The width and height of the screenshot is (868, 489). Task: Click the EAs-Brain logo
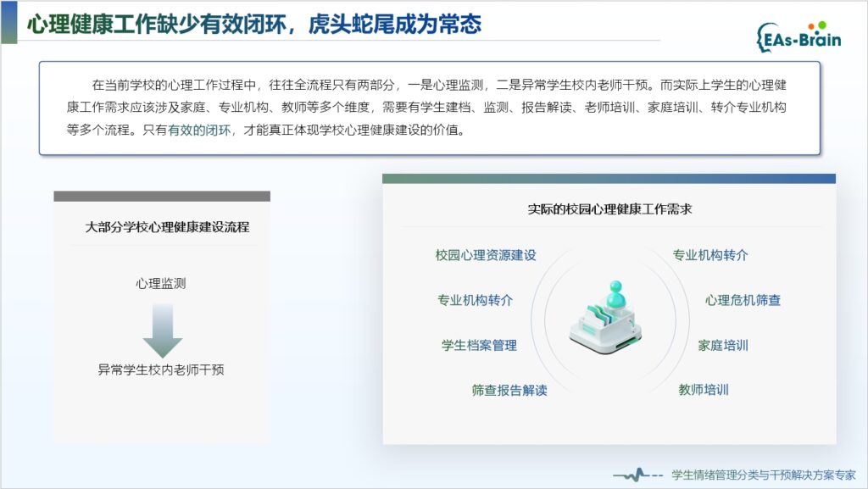pos(798,36)
